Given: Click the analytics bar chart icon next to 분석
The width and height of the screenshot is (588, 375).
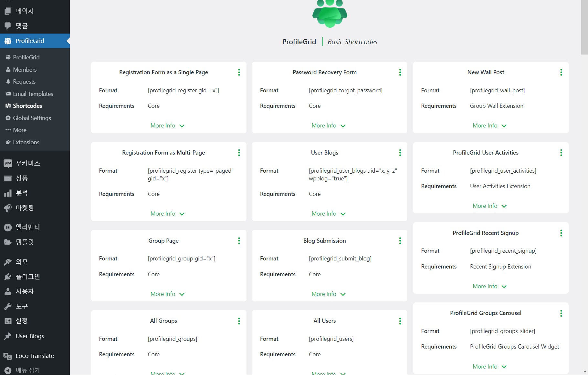Looking at the screenshot, I should 8,193.
